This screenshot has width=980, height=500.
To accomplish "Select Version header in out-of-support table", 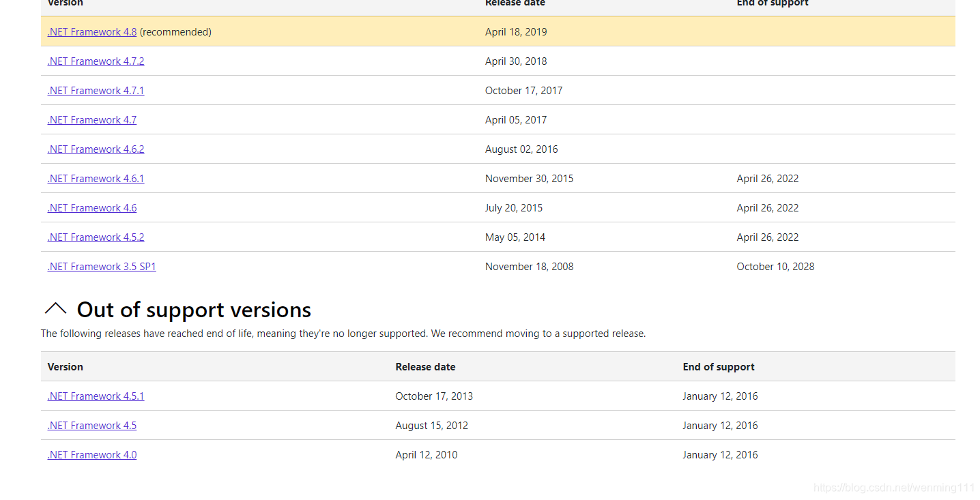I will pyautogui.click(x=66, y=367).
